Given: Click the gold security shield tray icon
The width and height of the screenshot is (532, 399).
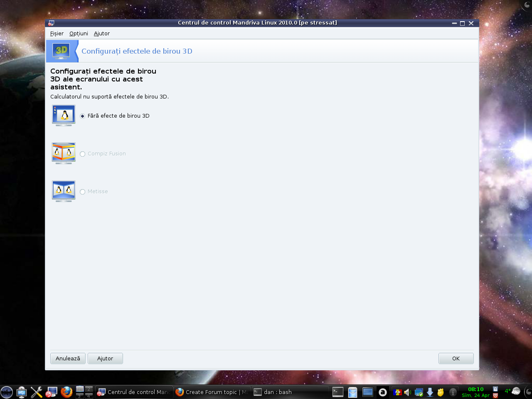Looking at the screenshot, I should click(x=441, y=392).
